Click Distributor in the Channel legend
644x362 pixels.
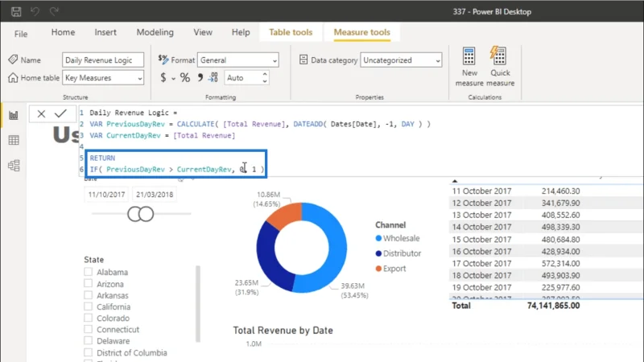click(x=398, y=253)
